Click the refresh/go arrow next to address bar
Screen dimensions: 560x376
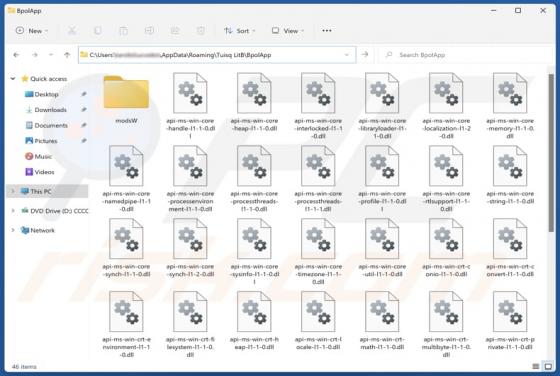[x=365, y=54]
